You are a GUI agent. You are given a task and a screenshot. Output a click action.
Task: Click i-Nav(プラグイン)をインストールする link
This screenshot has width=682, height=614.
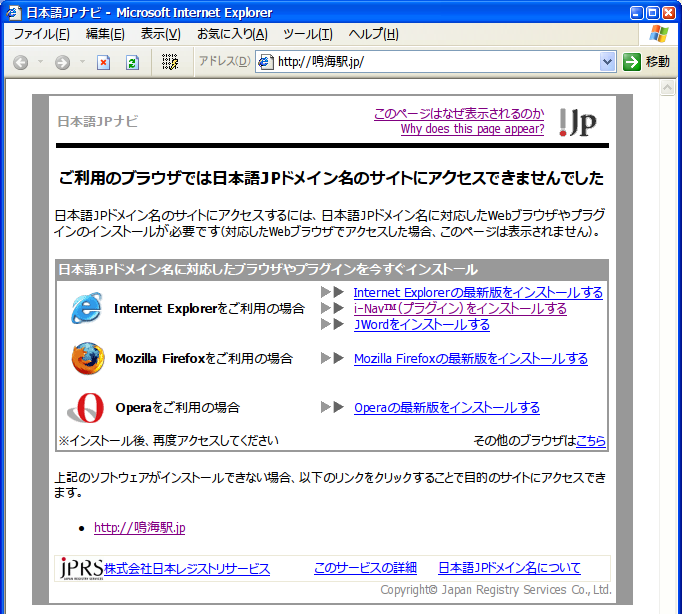(460, 309)
